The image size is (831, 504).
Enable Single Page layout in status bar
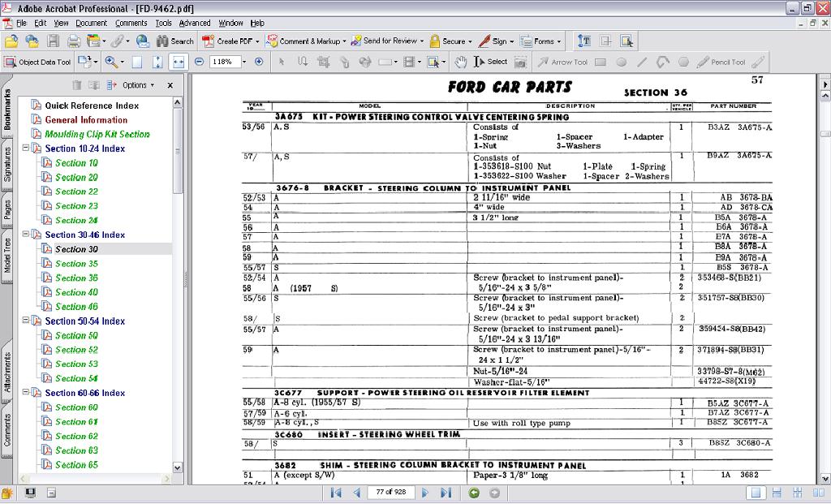click(756, 493)
